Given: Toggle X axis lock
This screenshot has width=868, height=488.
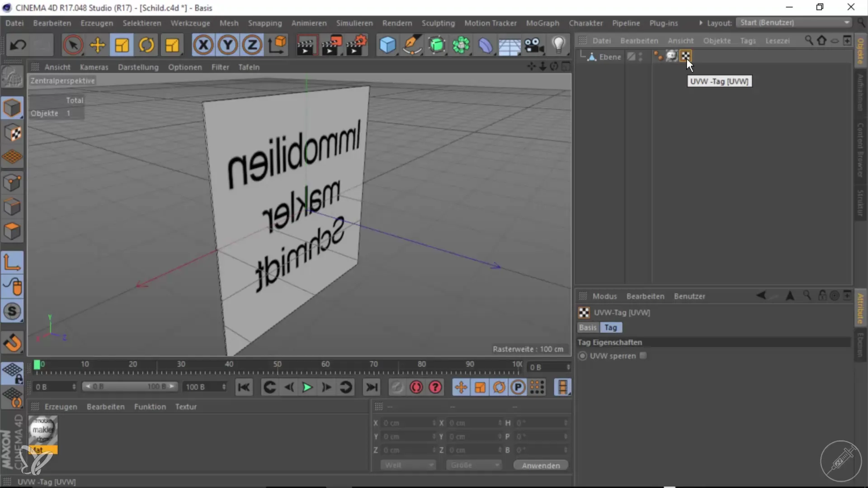Looking at the screenshot, I should tap(203, 45).
